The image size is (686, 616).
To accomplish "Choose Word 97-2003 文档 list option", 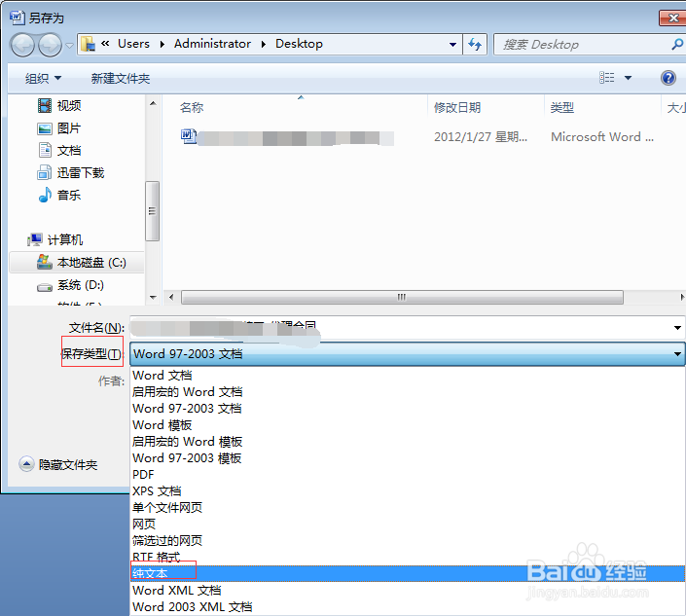I will 408,409.
